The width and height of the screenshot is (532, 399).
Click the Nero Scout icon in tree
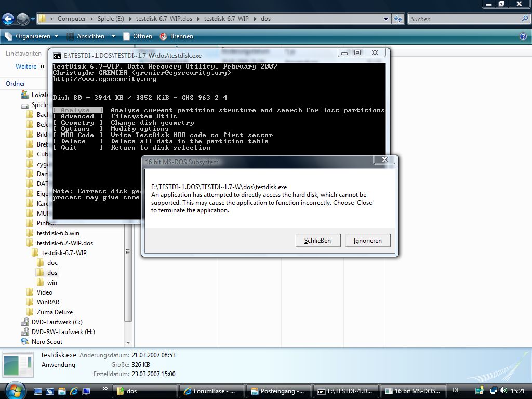pyautogui.click(x=25, y=341)
